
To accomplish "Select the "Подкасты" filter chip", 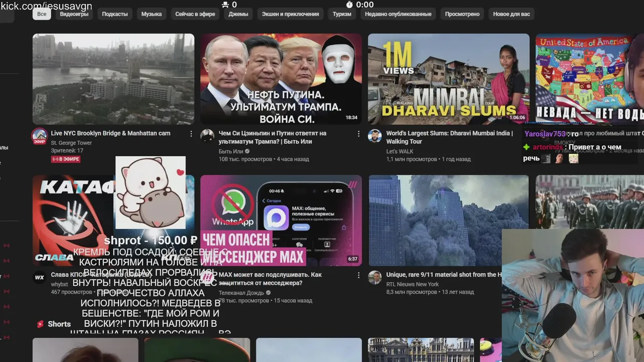I will 115,14.
